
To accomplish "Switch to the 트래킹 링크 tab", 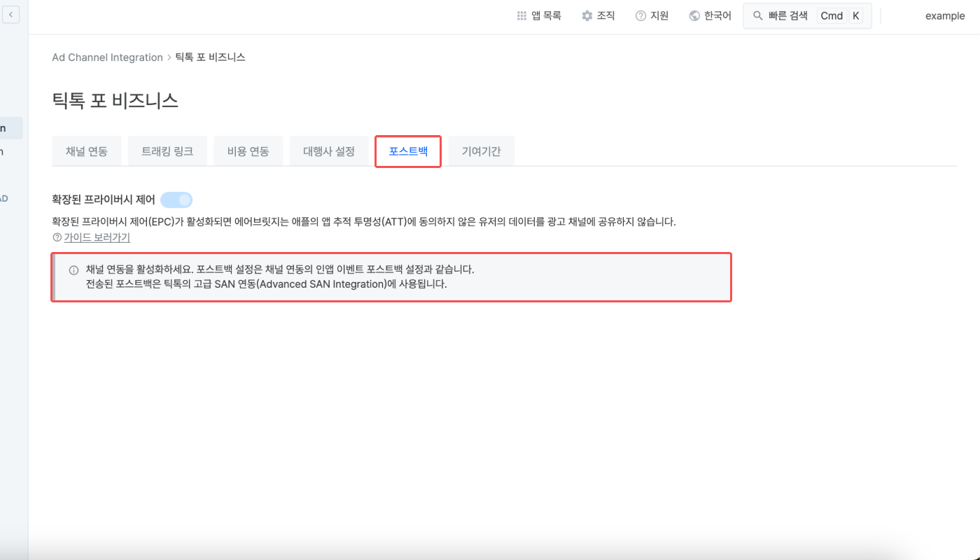I will 167,150.
